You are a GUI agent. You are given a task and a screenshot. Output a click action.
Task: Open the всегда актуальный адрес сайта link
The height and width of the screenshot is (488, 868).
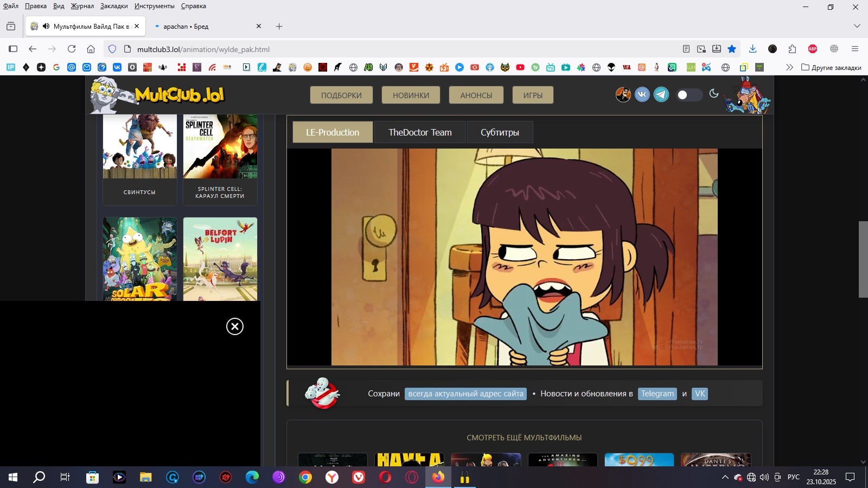point(465,394)
